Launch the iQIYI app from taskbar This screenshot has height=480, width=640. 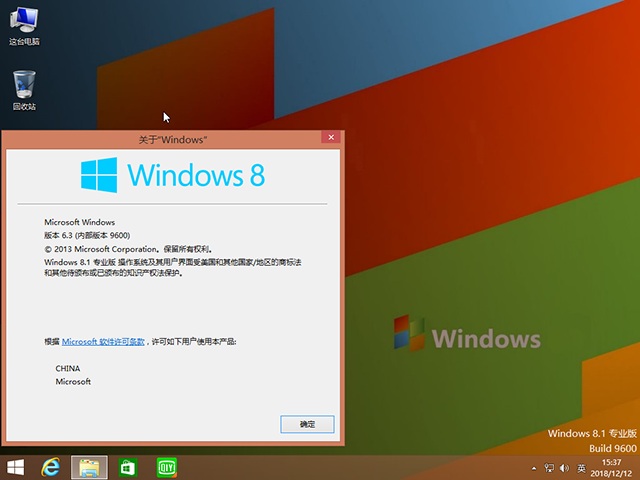click(166, 467)
